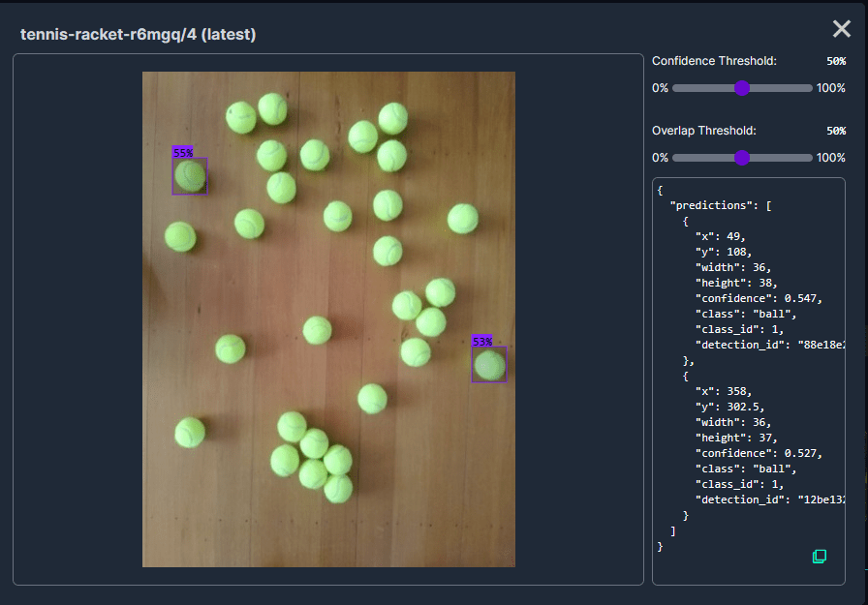Screen dimensions: 868x605
Task: Click the Confidence Threshold 50% value
Action: [835, 61]
